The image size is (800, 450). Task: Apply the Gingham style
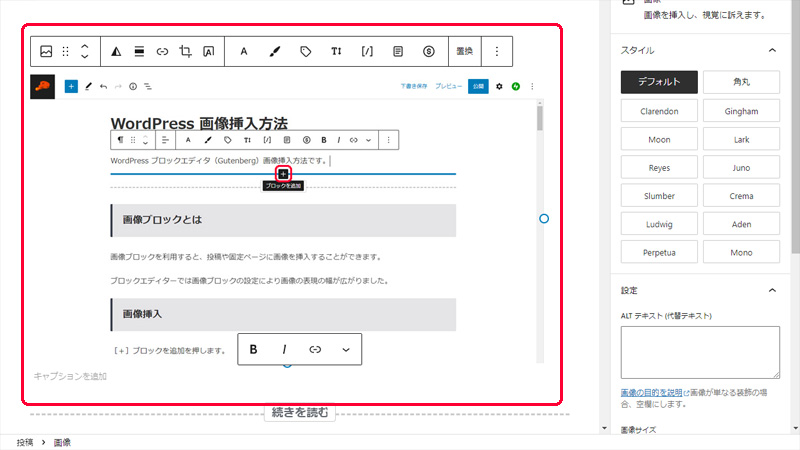coord(741,111)
